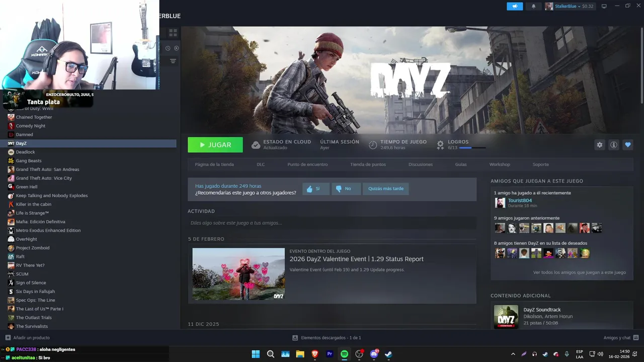Switch to Big Picture mode monitor icon
Image resolution: width=644 pixels, height=362 pixels.
(x=604, y=6)
